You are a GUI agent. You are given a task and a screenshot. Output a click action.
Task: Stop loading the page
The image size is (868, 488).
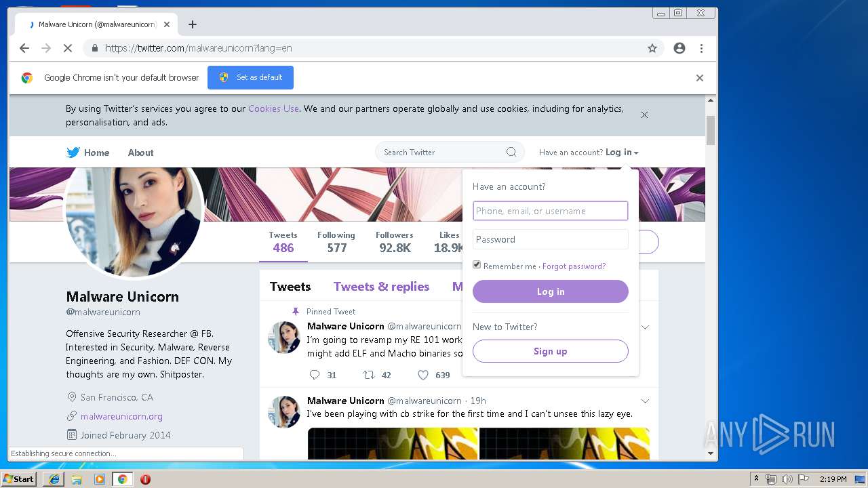click(68, 48)
